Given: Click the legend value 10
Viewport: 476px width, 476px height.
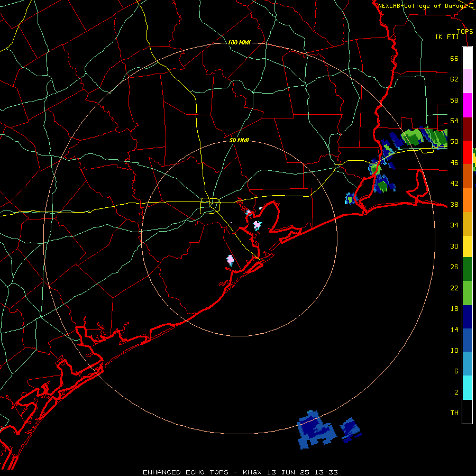Looking at the screenshot, I should 454,350.
